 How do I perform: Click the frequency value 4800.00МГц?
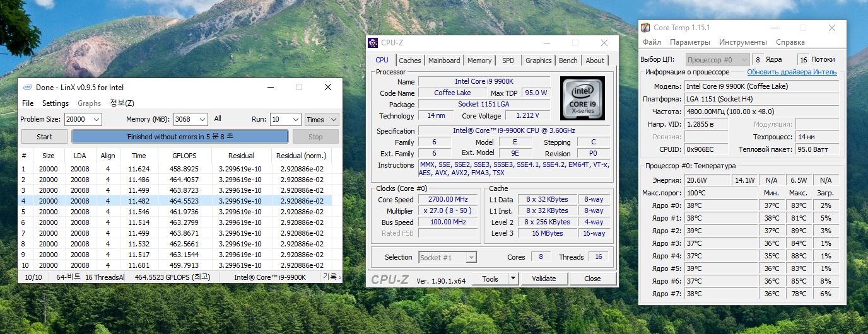click(762, 112)
